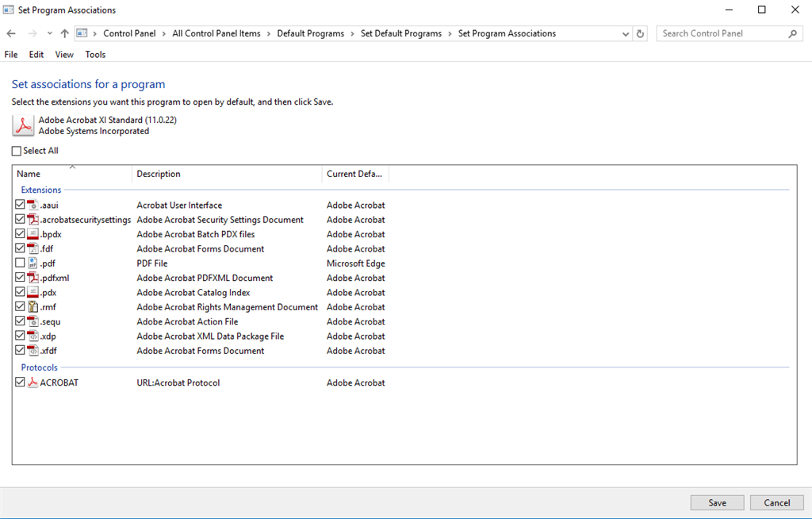Screen dimensions: 812x519
Task: Select the 'PDF File' description text
Action: (152, 263)
